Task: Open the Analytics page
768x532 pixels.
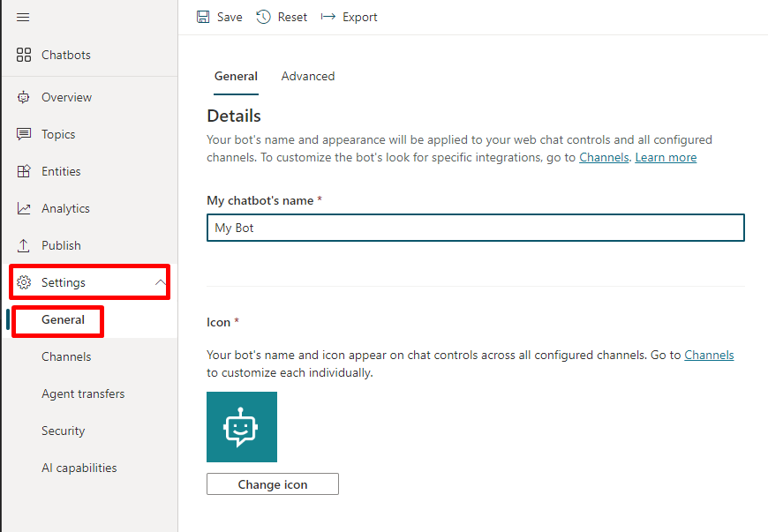Action: (65, 209)
